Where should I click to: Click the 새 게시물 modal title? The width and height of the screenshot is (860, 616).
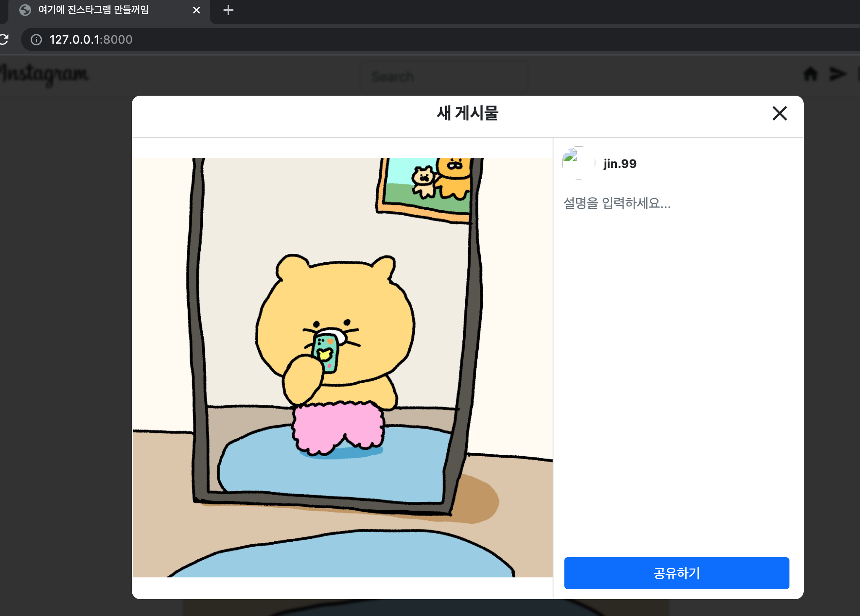(467, 113)
